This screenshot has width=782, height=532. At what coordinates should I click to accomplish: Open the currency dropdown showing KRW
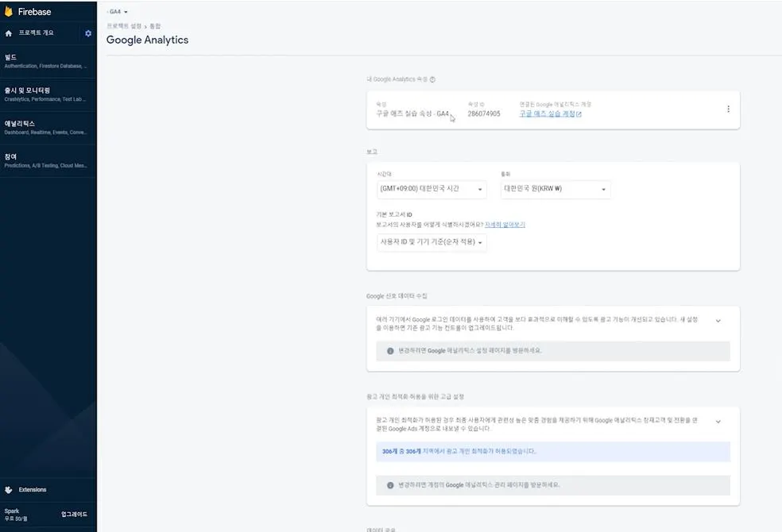[556, 189]
